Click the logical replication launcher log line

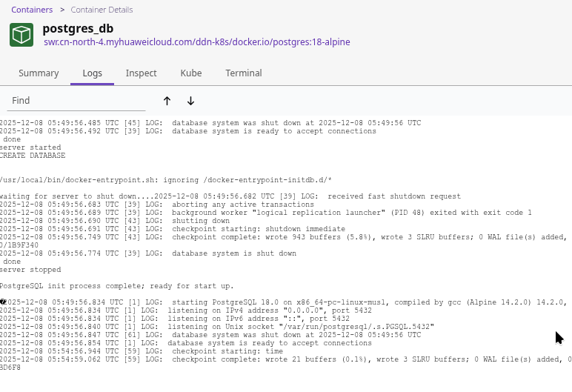(x=265, y=213)
